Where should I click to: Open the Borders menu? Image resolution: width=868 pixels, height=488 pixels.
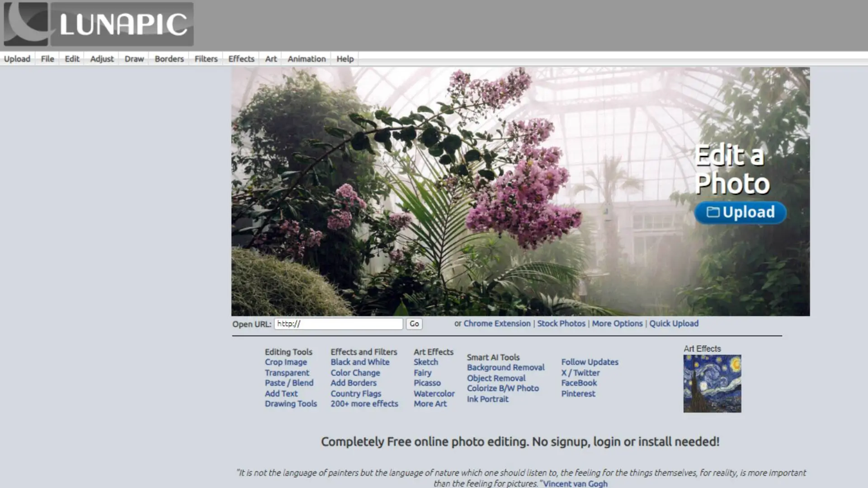click(169, 59)
